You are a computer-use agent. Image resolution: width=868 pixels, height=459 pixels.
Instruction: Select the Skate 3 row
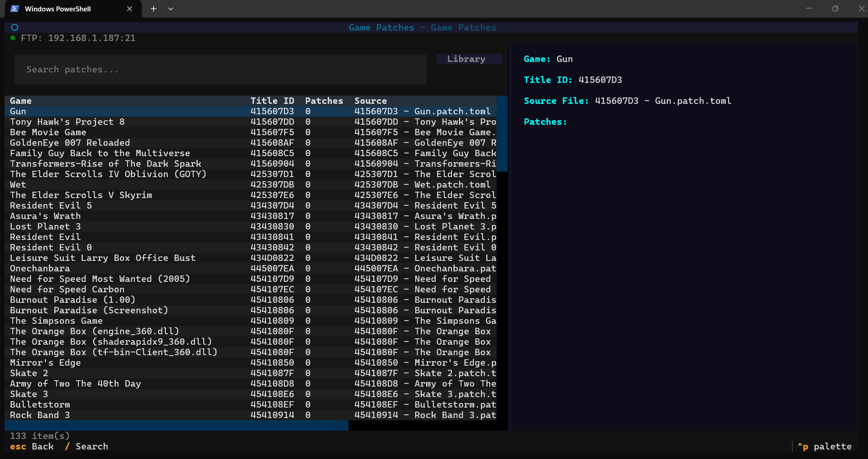point(251,394)
